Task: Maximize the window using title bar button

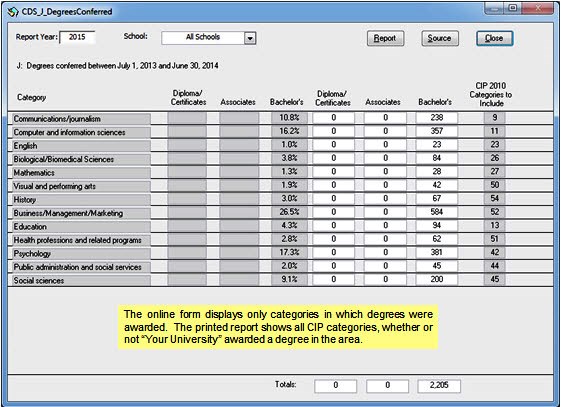Action: click(x=513, y=8)
